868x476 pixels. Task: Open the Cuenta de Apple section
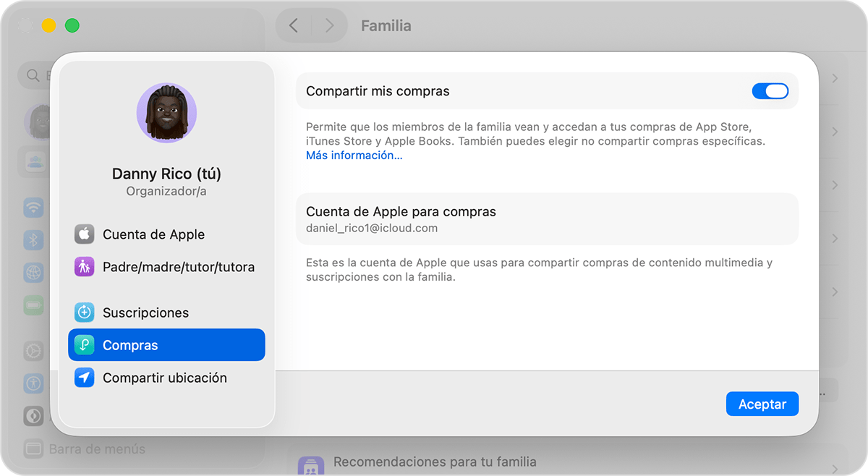tap(154, 234)
